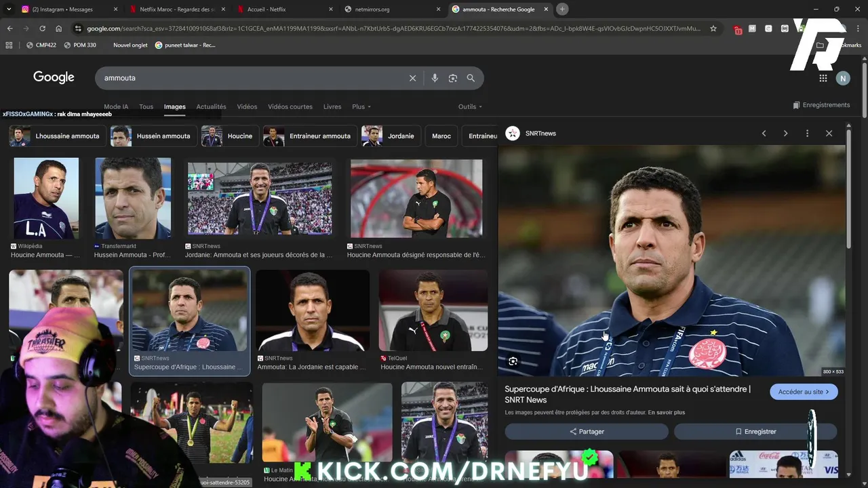Select the Livres search tab
Image resolution: width=868 pixels, height=488 pixels.
pos(332,106)
